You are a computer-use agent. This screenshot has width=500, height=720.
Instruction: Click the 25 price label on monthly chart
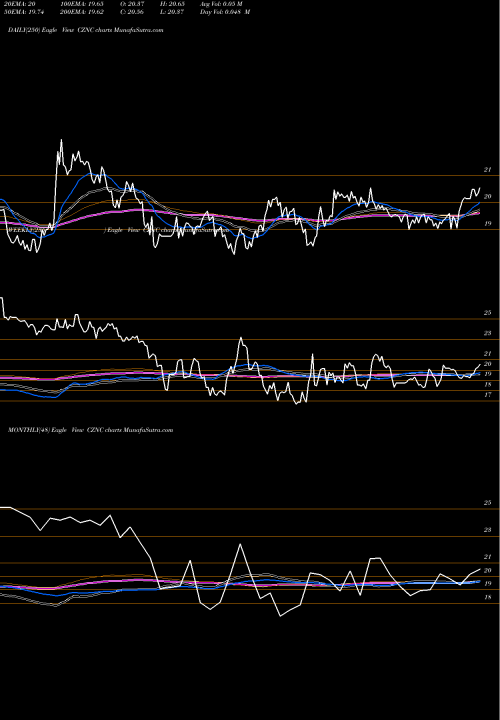(488, 503)
